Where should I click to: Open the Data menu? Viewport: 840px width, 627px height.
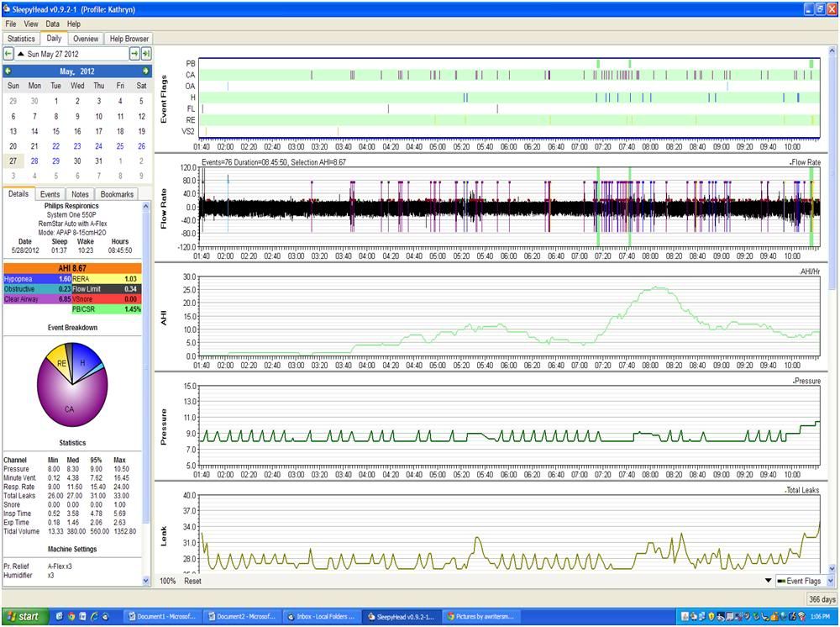point(52,24)
